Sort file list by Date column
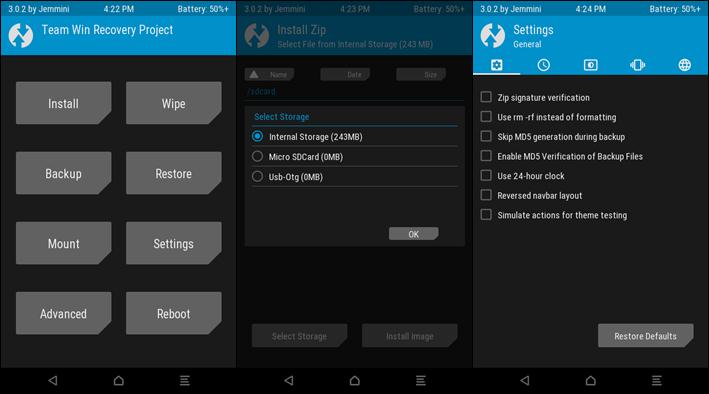Viewport: 709px width, 394px height. click(x=345, y=75)
